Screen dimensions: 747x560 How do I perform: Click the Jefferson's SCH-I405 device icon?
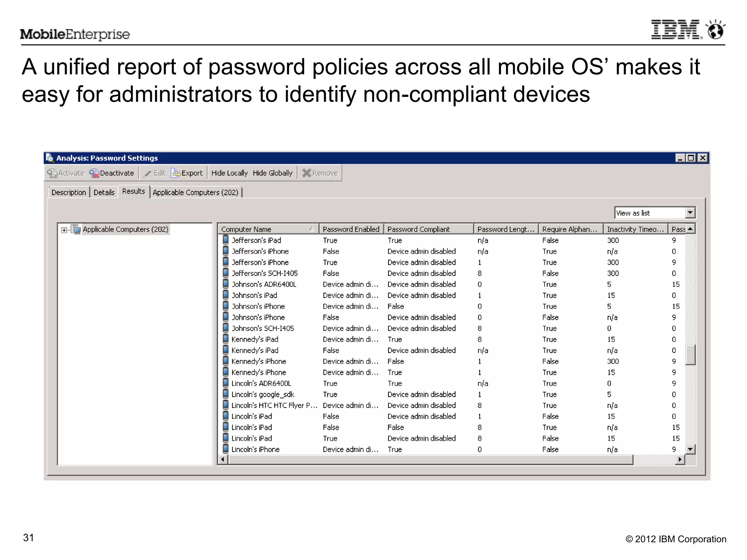click(226, 273)
